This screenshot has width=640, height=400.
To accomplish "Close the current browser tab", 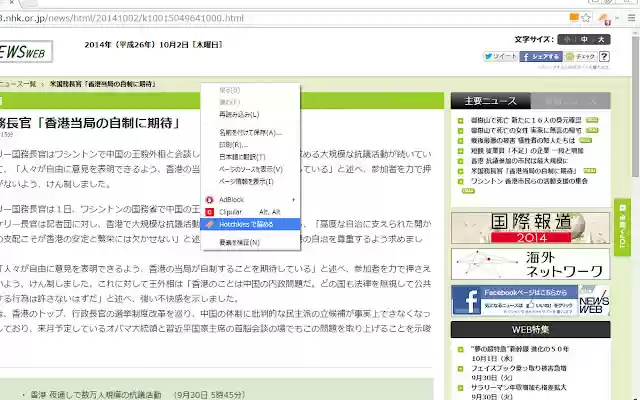I will [x=11, y=2].
